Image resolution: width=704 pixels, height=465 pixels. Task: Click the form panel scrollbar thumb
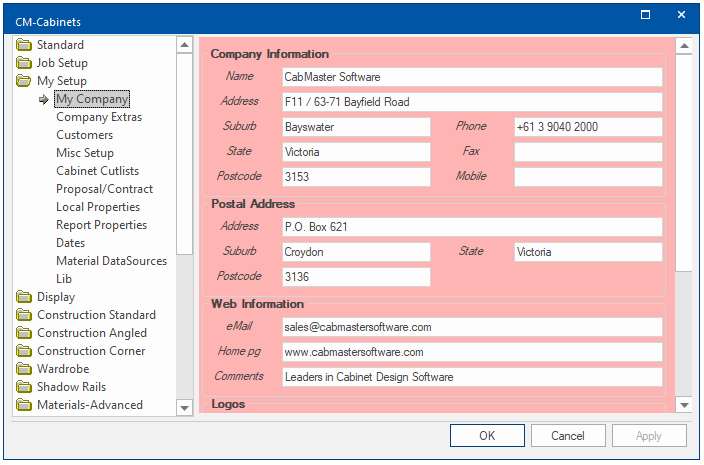[x=684, y=162]
